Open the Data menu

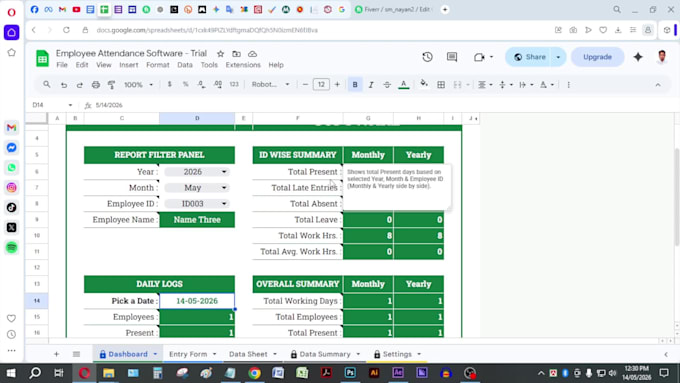tap(185, 65)
